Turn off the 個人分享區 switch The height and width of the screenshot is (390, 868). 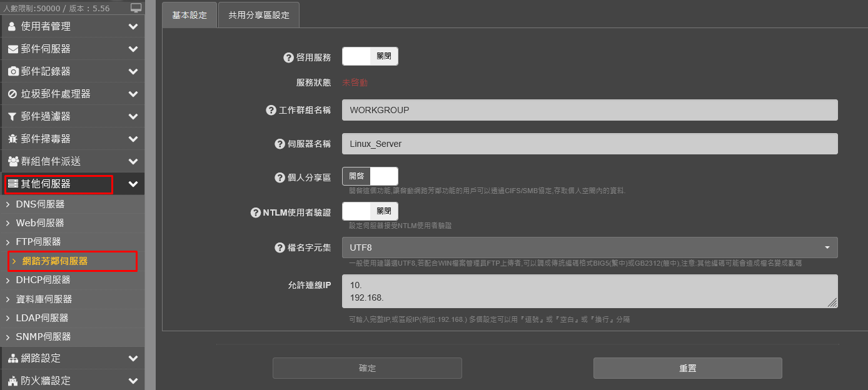[370, 176]
